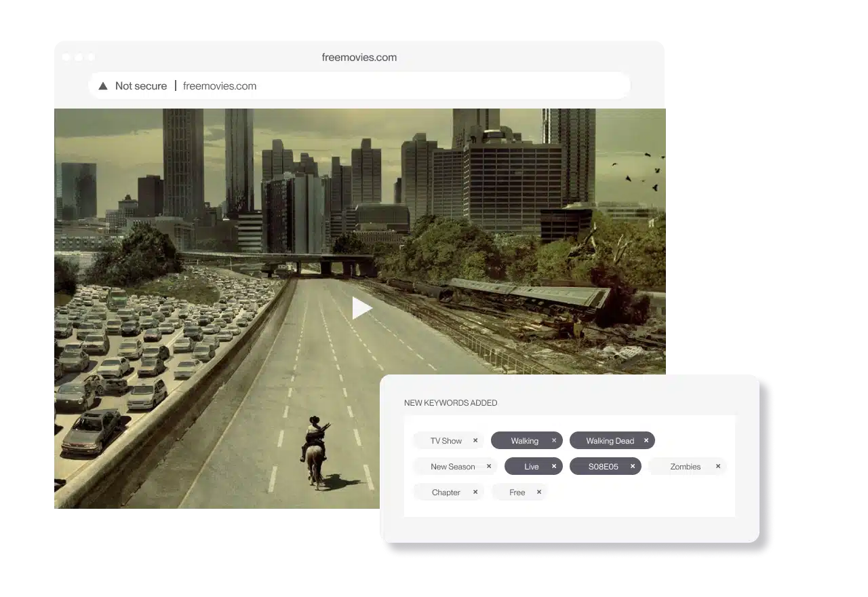Select the New Season keyword chip
Image resolution: width=868 pixels, height=597 pixels.
coord(455,467)
